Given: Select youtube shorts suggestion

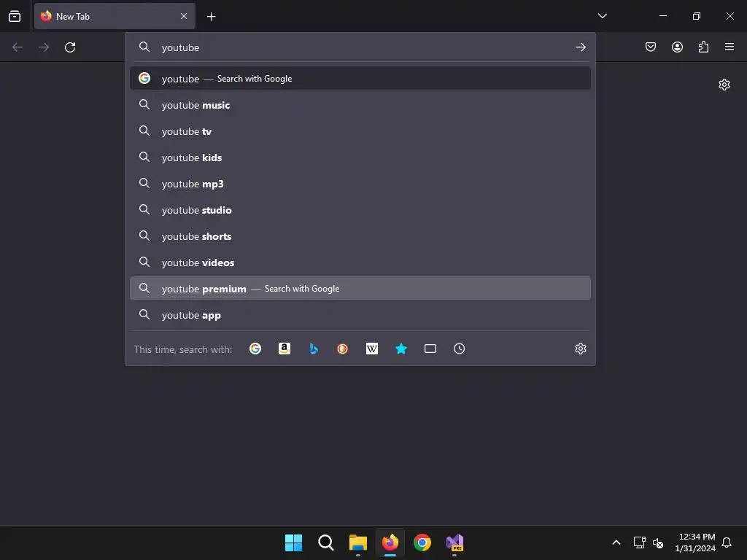Looking at the screenshot, I should coord(360,236).
